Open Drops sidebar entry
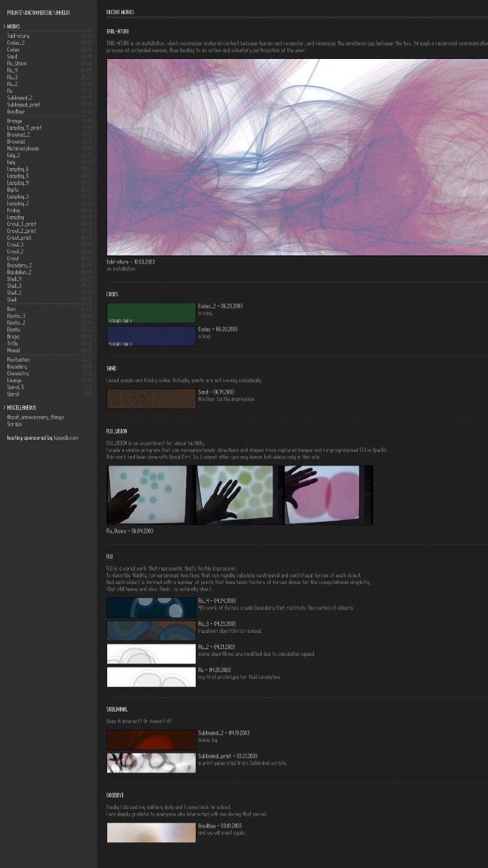The height and width of the screenshot is (868, 488). [13, 337]
